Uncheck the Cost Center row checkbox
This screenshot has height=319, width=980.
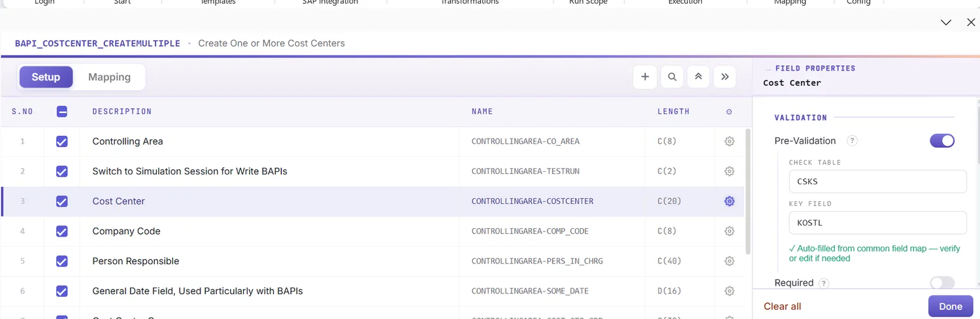pyautogui.click(x=62, y=201)
